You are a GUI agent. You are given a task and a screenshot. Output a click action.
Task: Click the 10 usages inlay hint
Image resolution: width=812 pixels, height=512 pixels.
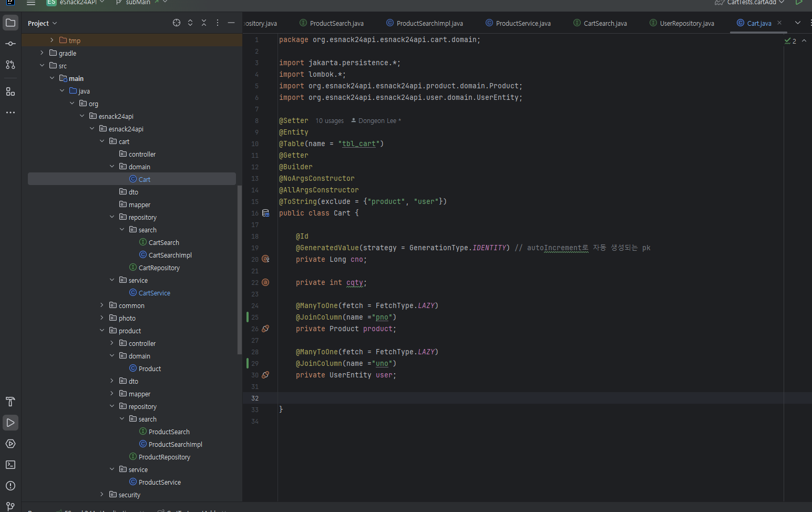[x=330, y=121]
